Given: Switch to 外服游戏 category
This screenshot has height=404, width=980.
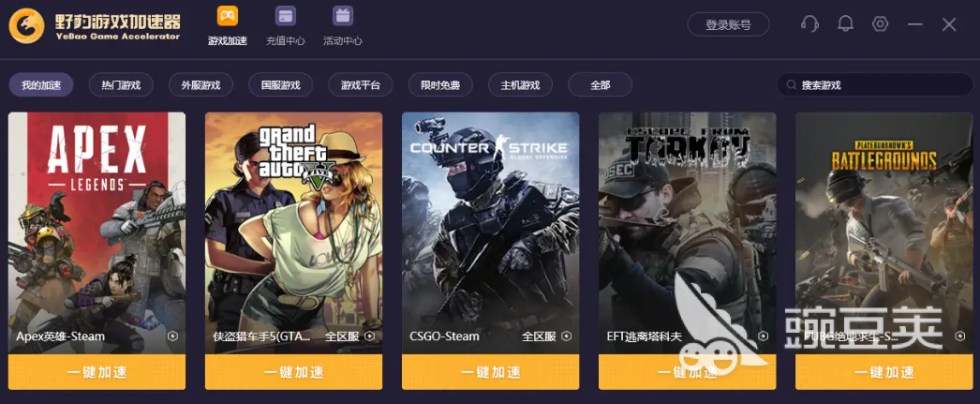Looking at the screenshot, I should [x=201, y=85].
